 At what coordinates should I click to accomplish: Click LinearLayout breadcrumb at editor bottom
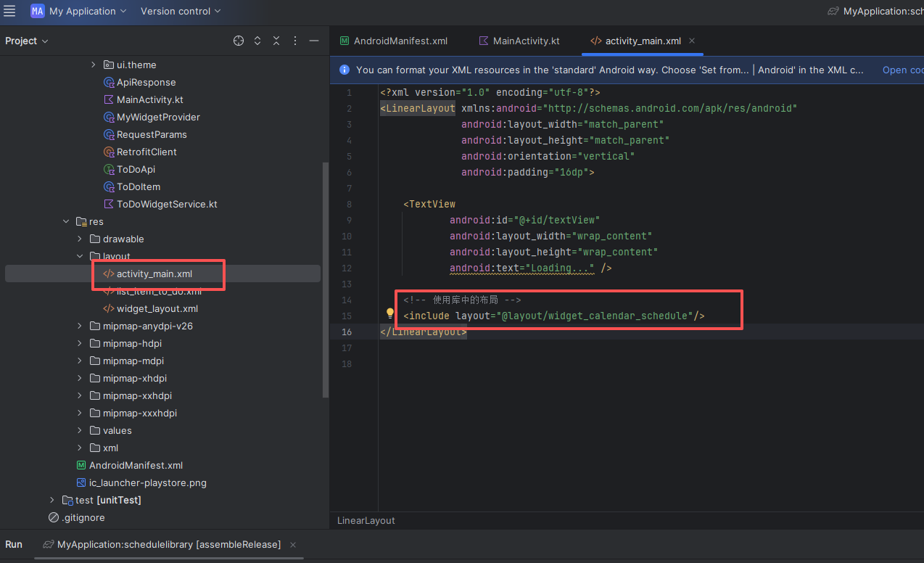366,520
